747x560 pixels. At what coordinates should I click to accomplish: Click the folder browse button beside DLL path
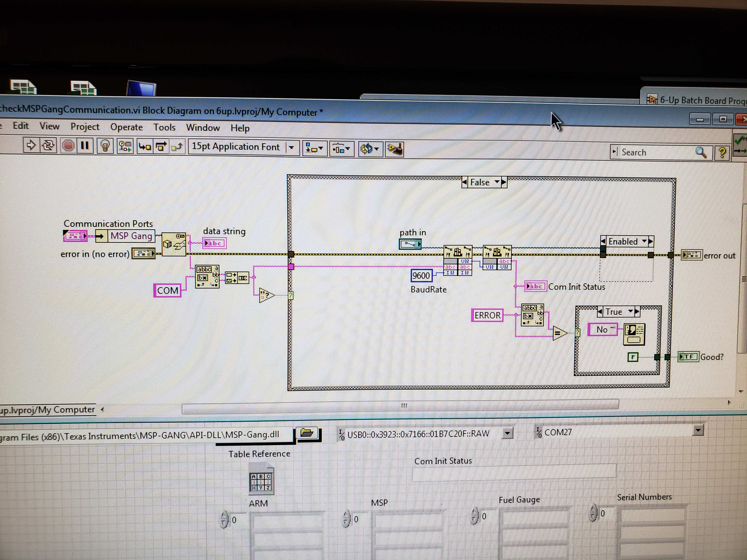coord(307,433)
